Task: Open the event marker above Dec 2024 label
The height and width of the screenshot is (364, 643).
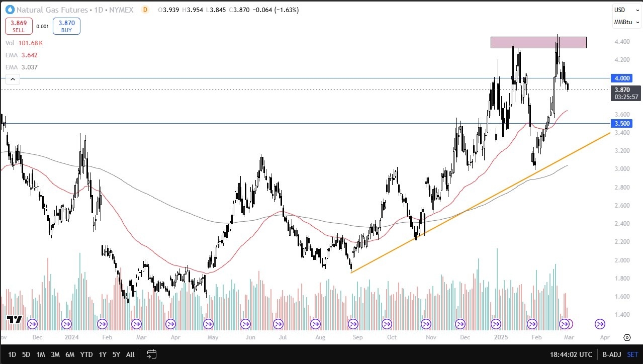Action: [x=460, y=324]
